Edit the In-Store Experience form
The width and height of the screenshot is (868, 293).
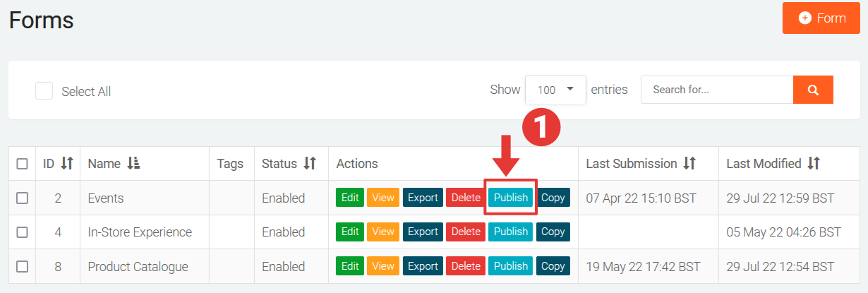pyautogui.click(x=349, y=232)
